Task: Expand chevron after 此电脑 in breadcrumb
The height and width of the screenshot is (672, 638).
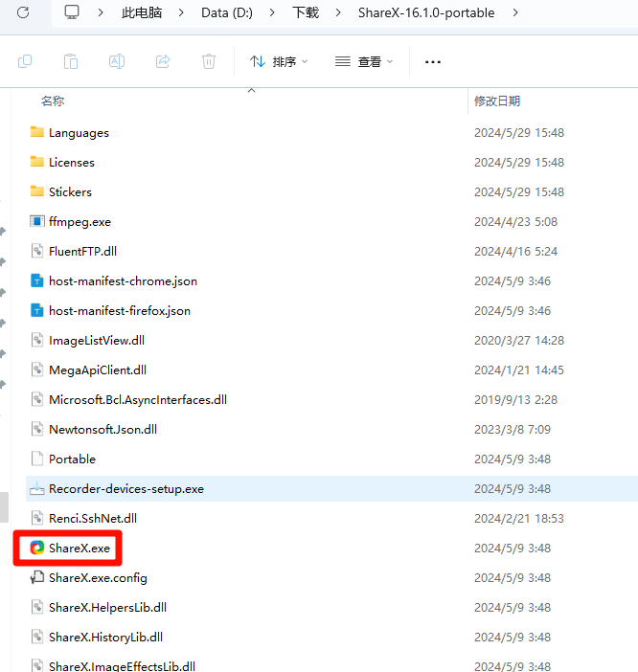Action: coord(181,12)
